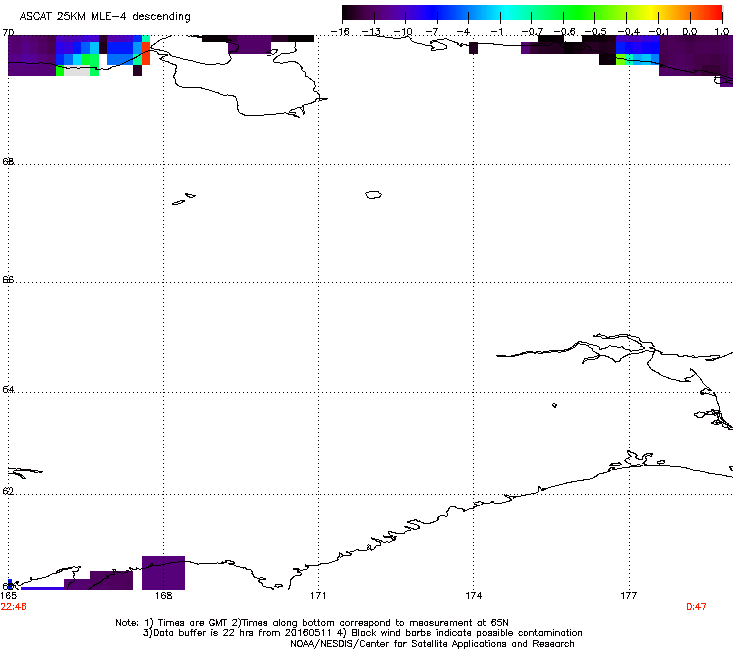The image size is (740, 650).
Task: Click the colorbar label '-10'
Action: coord(403,32)
